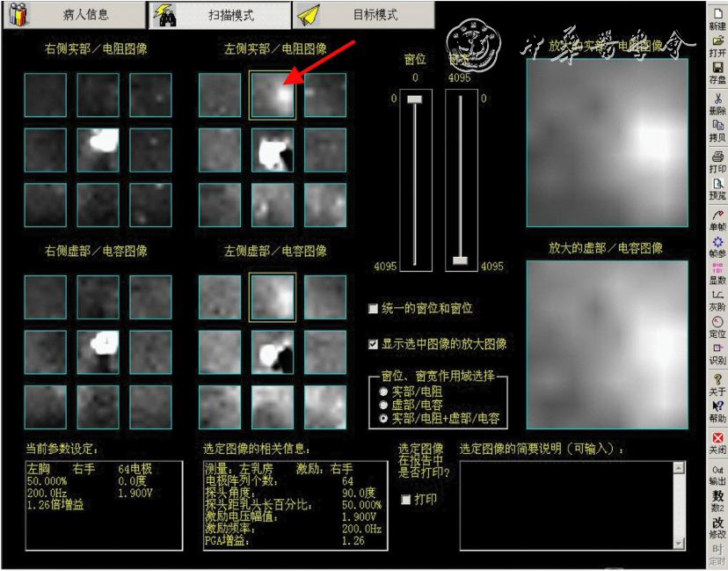Click the 关闭 (Close) red X button

[x=717, y=442]
